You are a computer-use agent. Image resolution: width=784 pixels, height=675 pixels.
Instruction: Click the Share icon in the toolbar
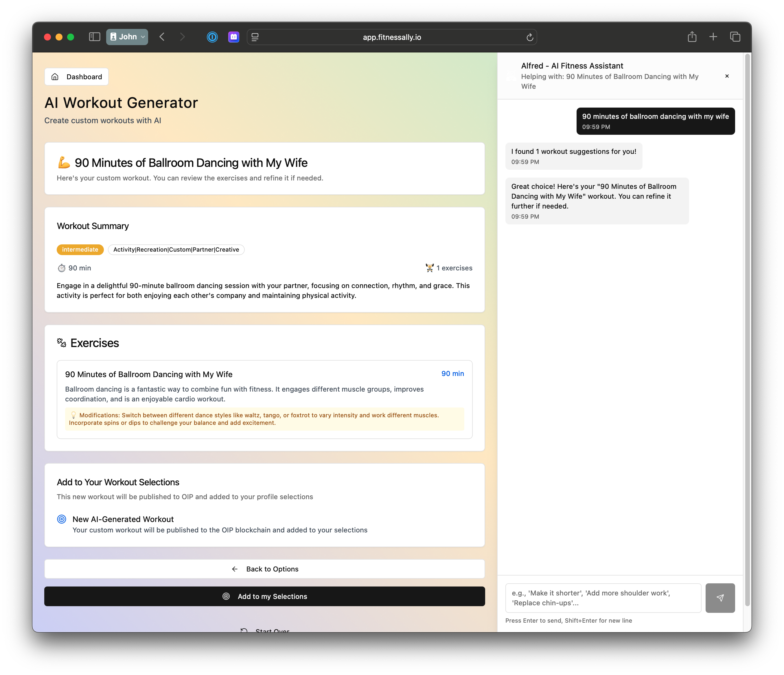[692, 37]
